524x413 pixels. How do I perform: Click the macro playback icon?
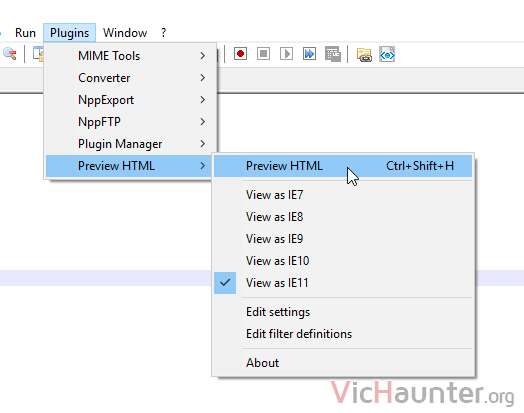[x=286, y=54]
